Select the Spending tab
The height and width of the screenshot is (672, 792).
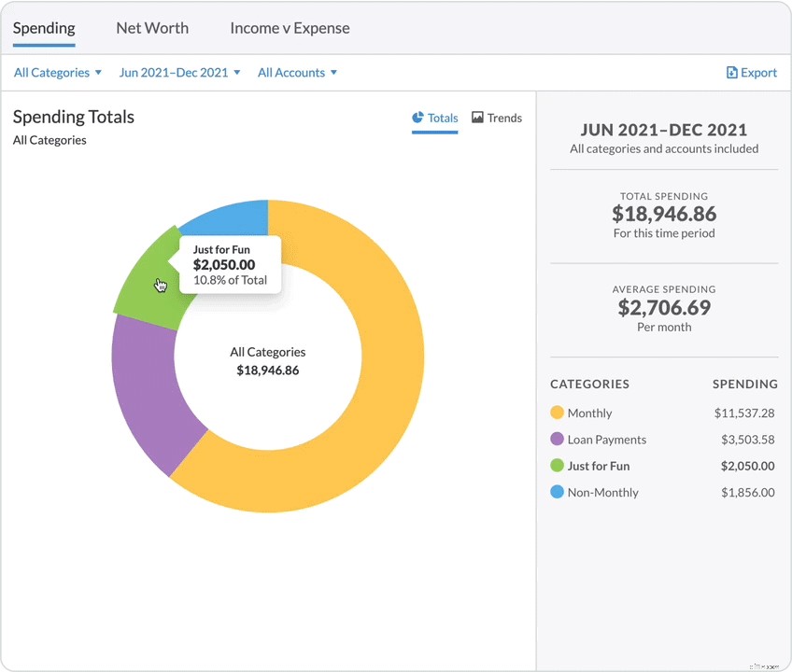click(x=44, y=28)
